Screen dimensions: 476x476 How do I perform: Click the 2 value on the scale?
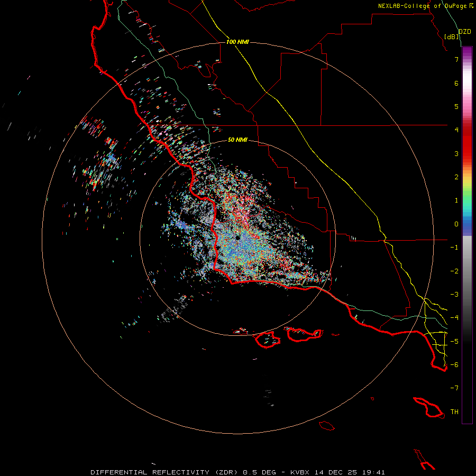tap(456, 177)
